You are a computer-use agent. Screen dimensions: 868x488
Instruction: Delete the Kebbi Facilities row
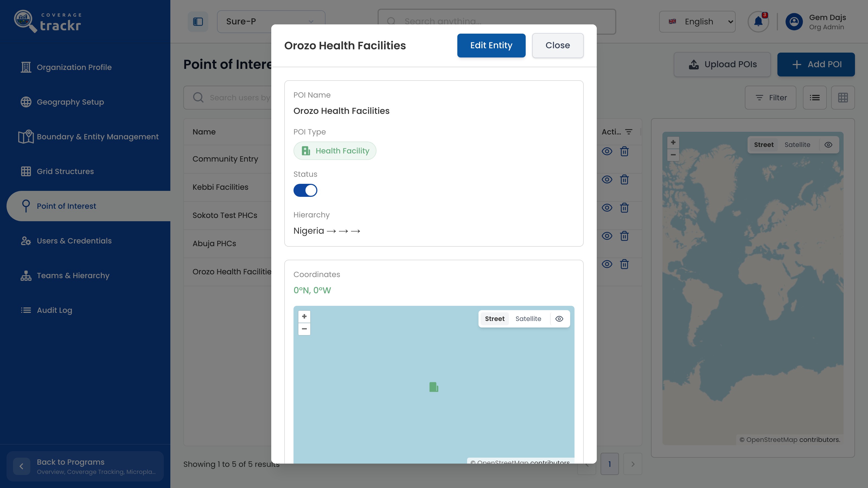click(624, 180)
